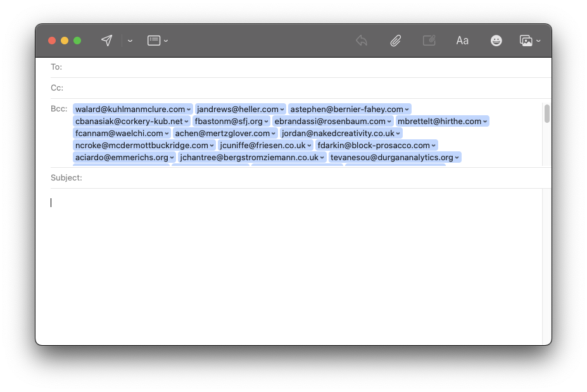Expand the jandrews@heller.com recipient chevron
The height and width of the screenshot is (392, 587).
click(x=282, y=110)
